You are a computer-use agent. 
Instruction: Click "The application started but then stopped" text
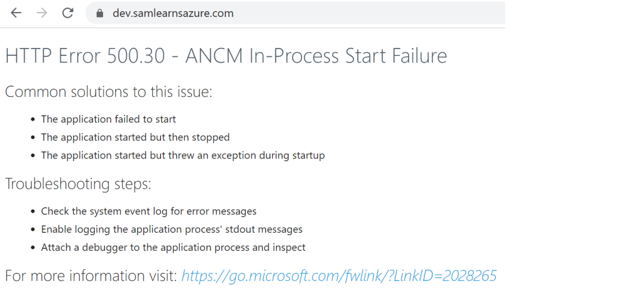coord(135,137)
